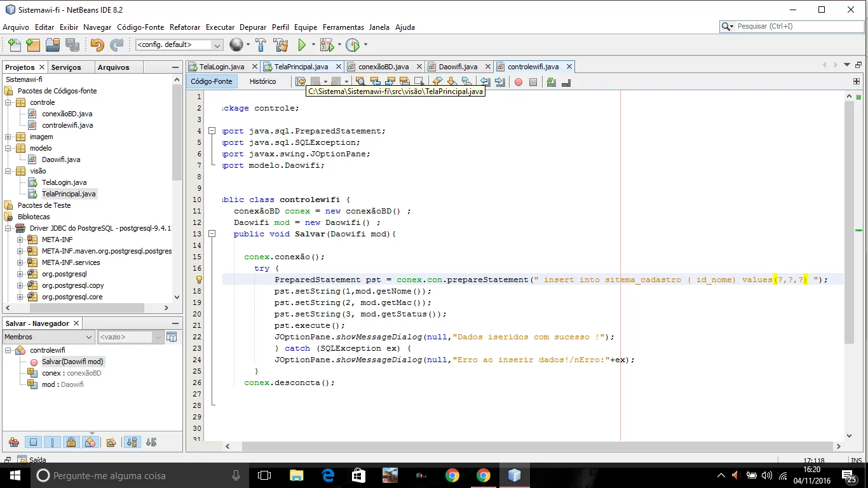Switch to the conexãoBD.java tab

click(x=383, y=67)
